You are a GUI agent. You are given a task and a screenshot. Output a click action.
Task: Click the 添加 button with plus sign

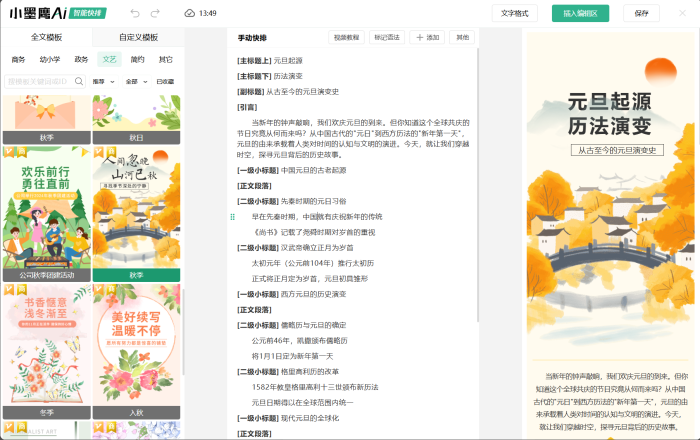[428, 37]
